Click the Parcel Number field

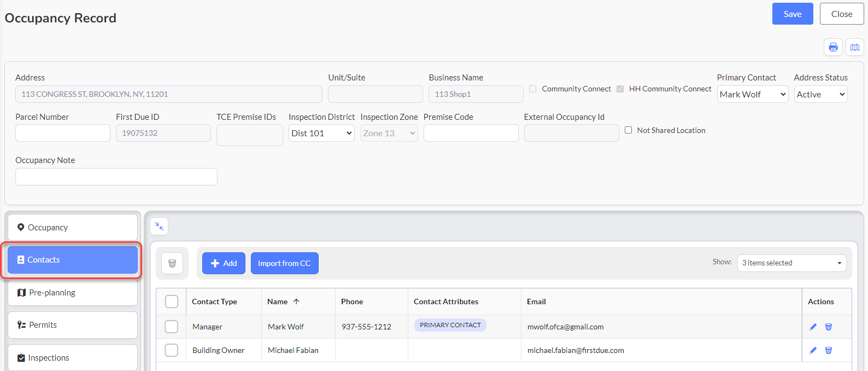[x=63, y=133]
